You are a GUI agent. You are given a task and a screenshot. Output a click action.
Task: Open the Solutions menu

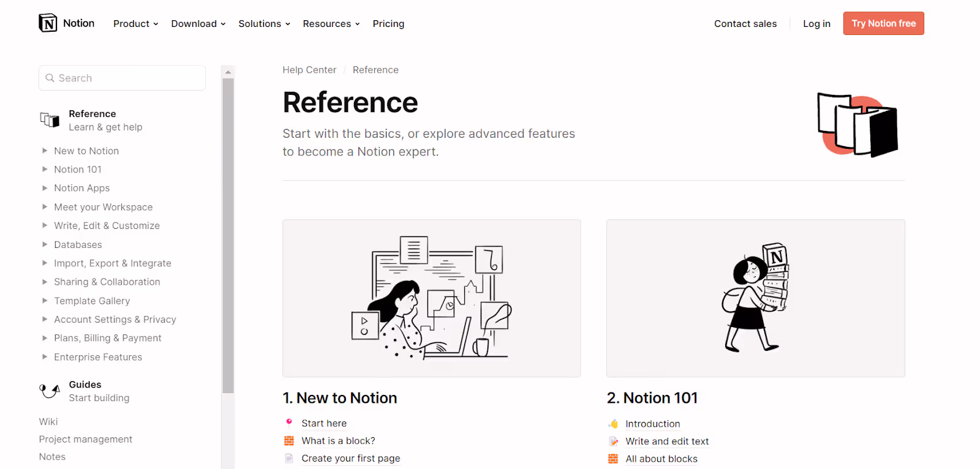[x=264, y=24]
